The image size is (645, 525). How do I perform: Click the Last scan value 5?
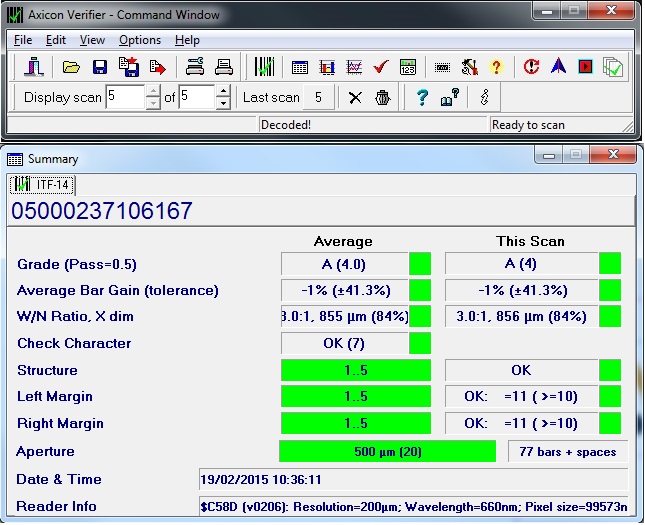318,97
